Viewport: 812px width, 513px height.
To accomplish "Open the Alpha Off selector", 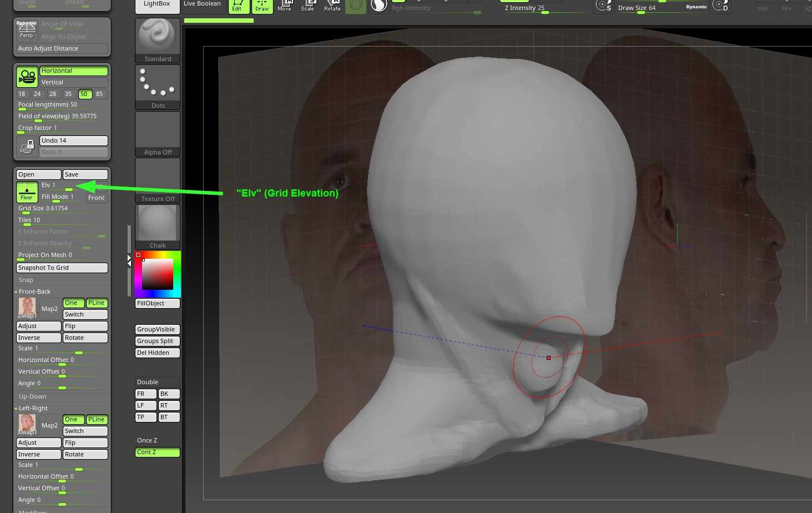I will pos(158,134).
